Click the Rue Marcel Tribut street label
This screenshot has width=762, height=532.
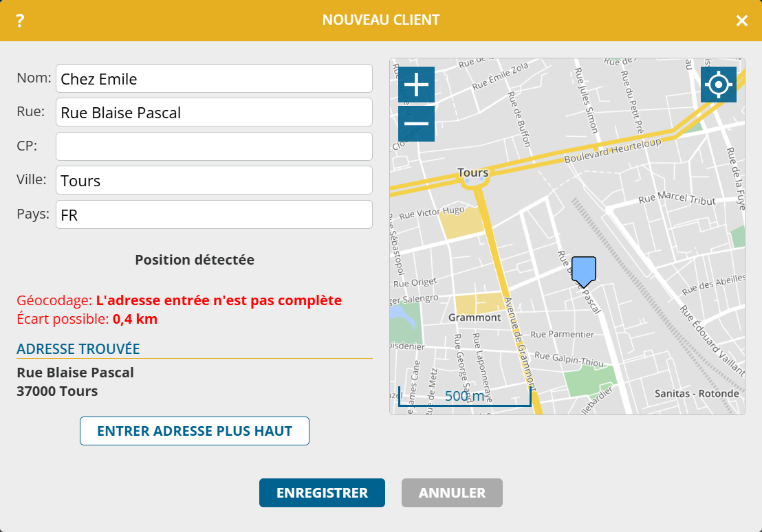[x=677, y=199]
